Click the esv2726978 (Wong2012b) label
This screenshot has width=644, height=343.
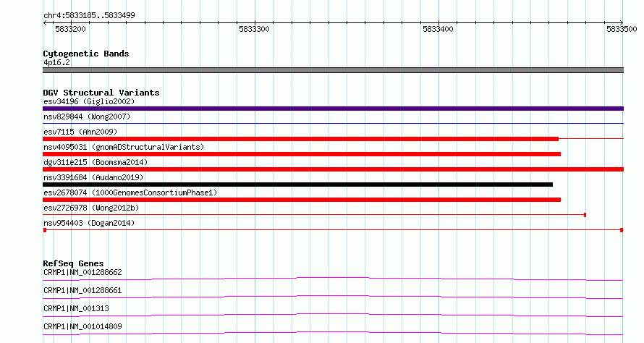coord(91,208)
